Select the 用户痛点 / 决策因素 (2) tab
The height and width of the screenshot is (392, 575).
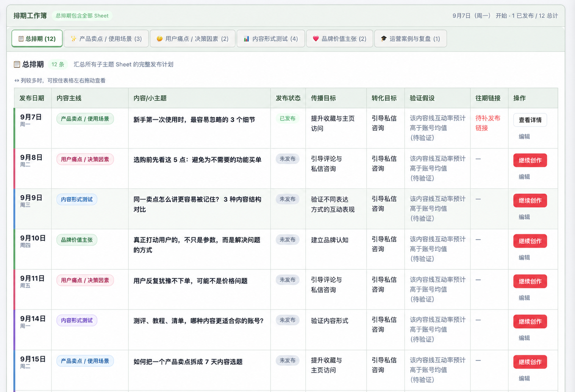tap(192, 39)
